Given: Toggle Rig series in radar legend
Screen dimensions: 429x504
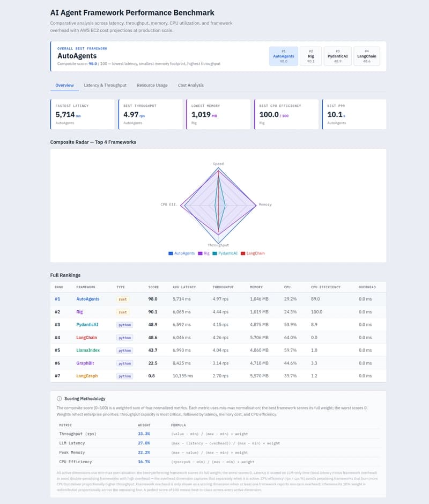Looking at the screenshot, I should [x=203, y=253].
